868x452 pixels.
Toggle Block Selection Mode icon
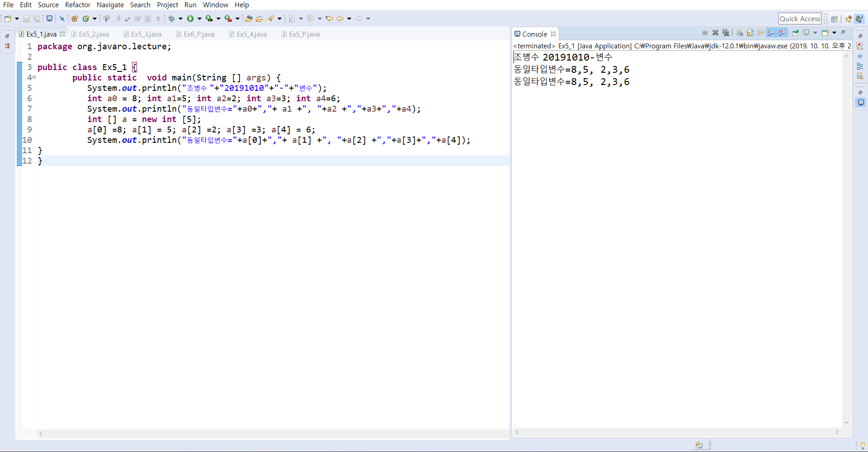[x=148, y=19]
